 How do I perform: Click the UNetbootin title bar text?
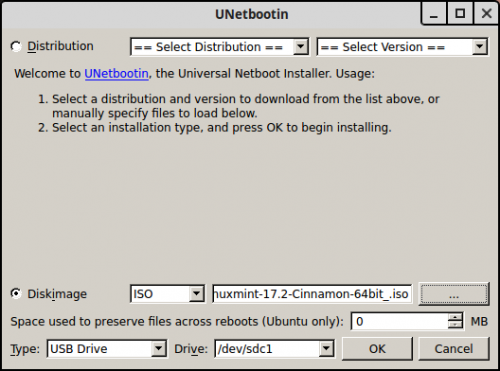point(252,14)
